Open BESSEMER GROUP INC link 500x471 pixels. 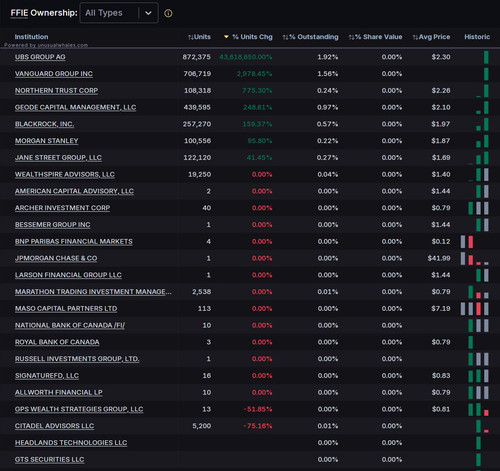coord(52,225)
